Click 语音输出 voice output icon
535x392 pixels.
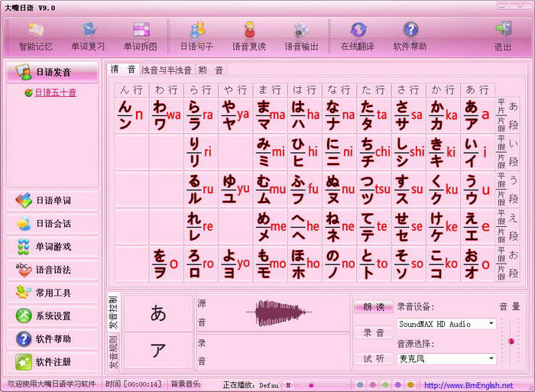[301, 35]
